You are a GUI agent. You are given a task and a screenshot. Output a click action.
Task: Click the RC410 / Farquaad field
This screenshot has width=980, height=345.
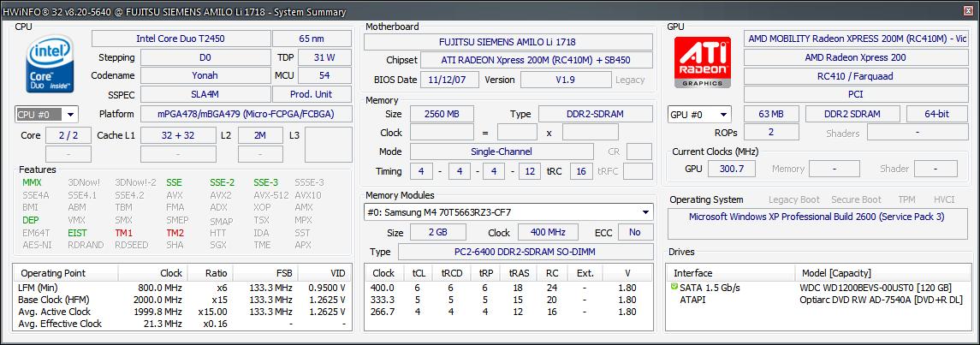click(x=856, y=76)
